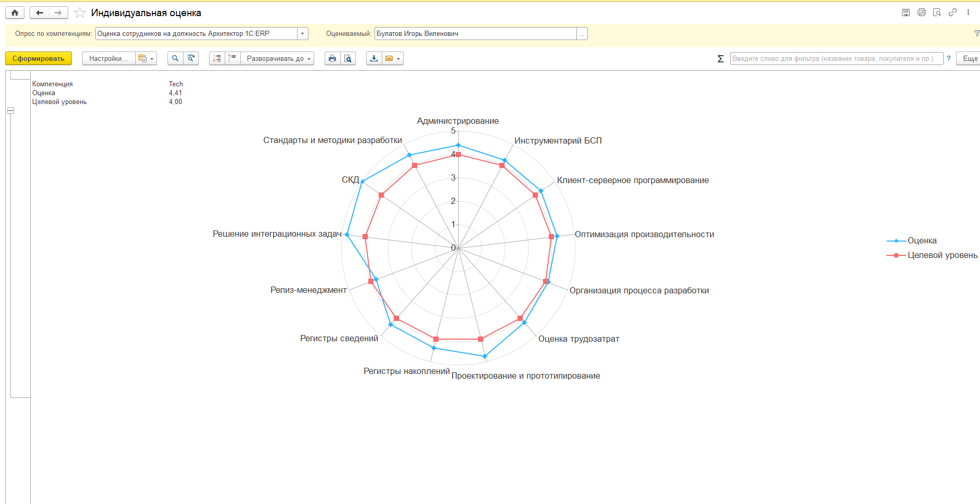Click the Sigma sum icon

(720, 59)
